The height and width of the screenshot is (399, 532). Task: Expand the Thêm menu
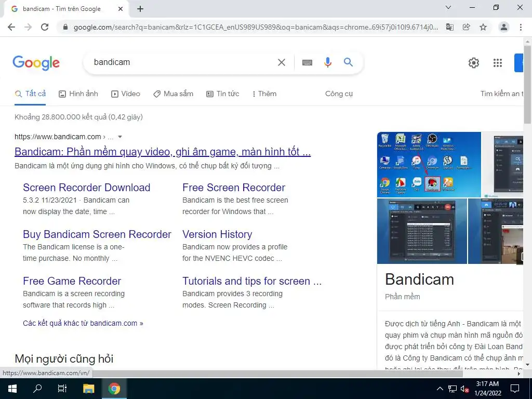pyautogui.click(x=264, y=94)
